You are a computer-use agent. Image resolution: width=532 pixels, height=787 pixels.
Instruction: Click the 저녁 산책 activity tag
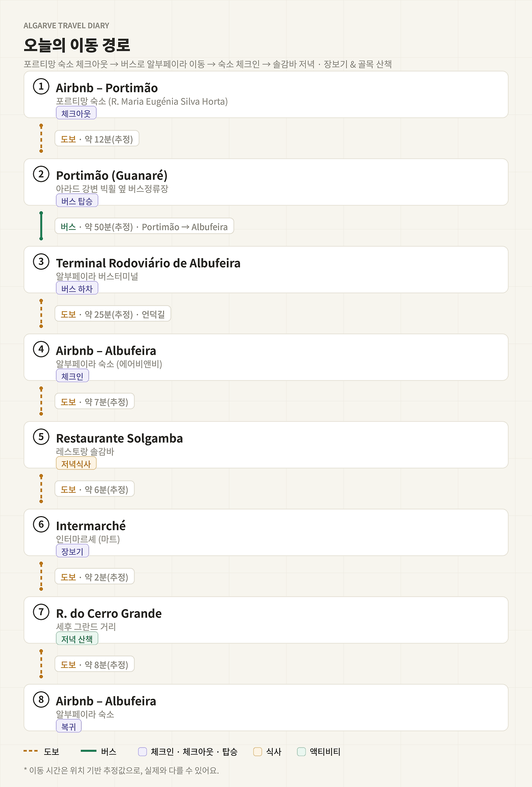[77, 639]
